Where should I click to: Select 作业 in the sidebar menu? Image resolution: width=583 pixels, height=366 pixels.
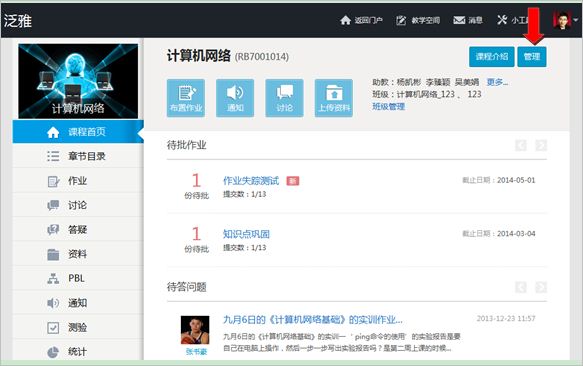click(x=78, y=180)
